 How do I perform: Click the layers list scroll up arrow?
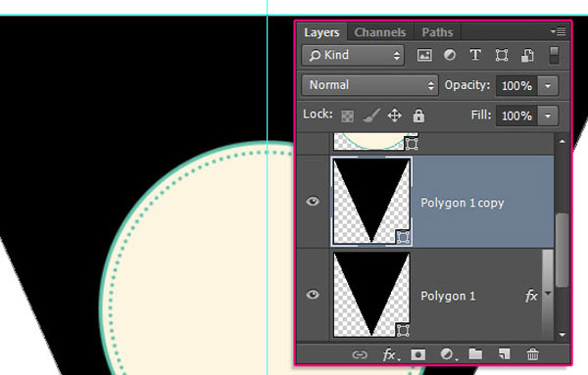tap(562, 142)
